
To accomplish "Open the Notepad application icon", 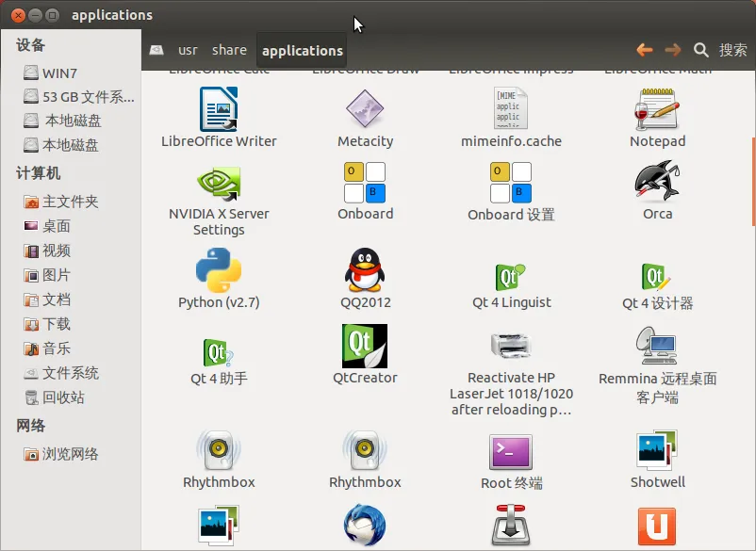I will 657,109.
